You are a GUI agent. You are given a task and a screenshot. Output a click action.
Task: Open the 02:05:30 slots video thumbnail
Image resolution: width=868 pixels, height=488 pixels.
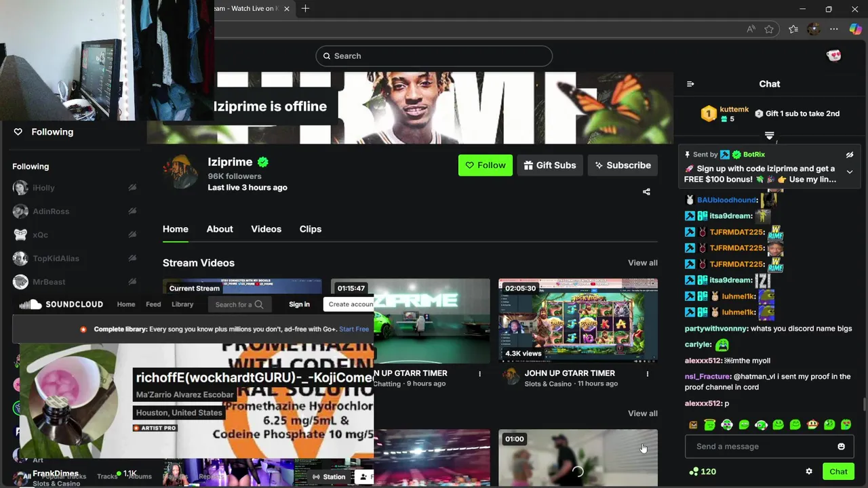click(578, 321)
